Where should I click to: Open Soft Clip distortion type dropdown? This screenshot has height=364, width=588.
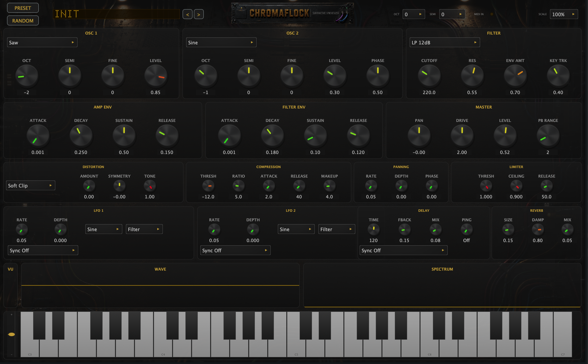click(x=31, y=185)
